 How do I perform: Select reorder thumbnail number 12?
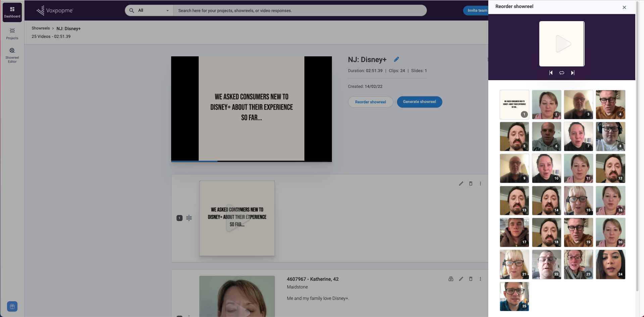point(610,168)
